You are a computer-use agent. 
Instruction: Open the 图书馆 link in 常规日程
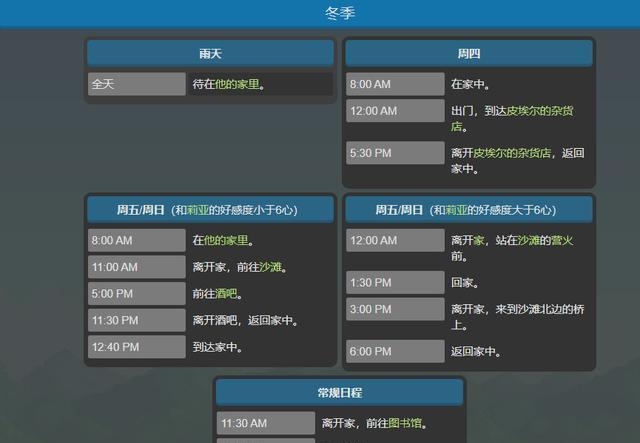coord(405,423)
